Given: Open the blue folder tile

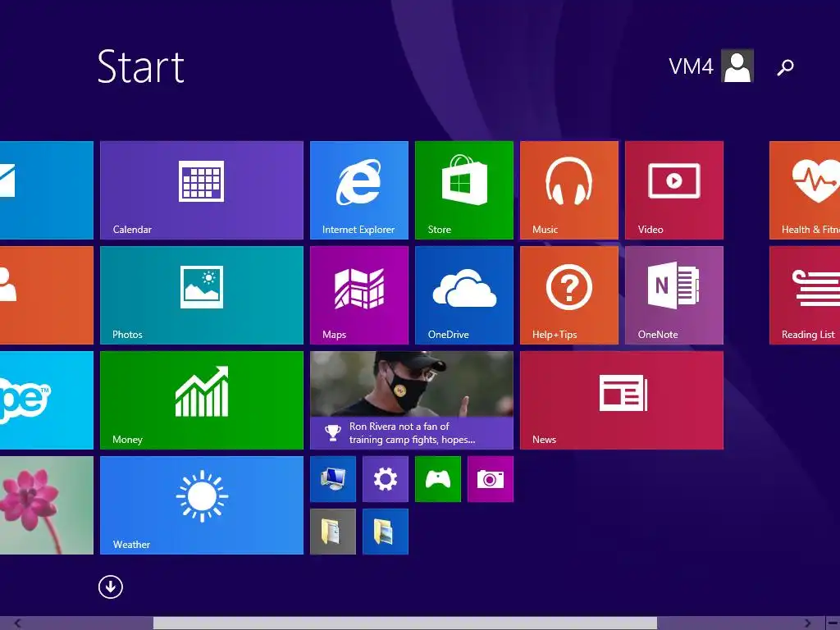Looking at the screenshot, I should click(386, 532).
